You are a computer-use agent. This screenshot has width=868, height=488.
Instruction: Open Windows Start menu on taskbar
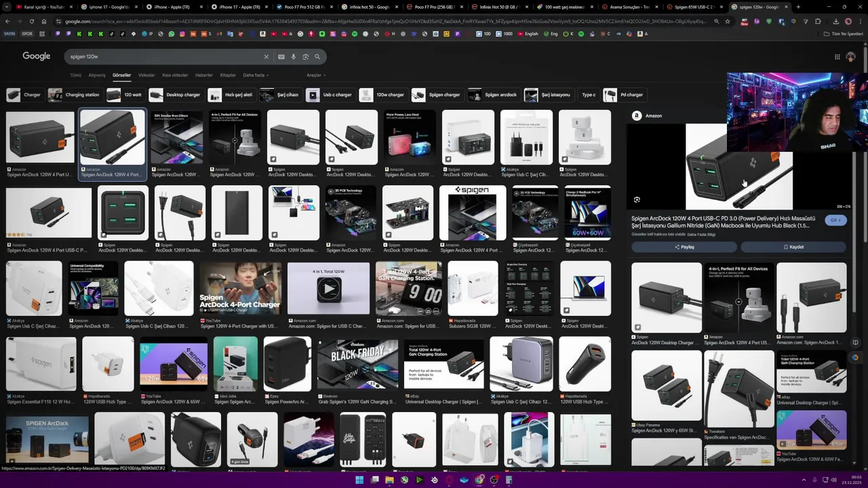(359, 480)
